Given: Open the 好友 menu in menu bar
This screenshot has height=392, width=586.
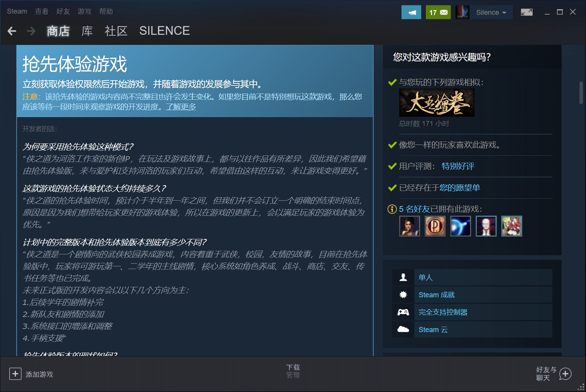Looking at the screenshot, I should pyautogui.click(x=63, y=11).
